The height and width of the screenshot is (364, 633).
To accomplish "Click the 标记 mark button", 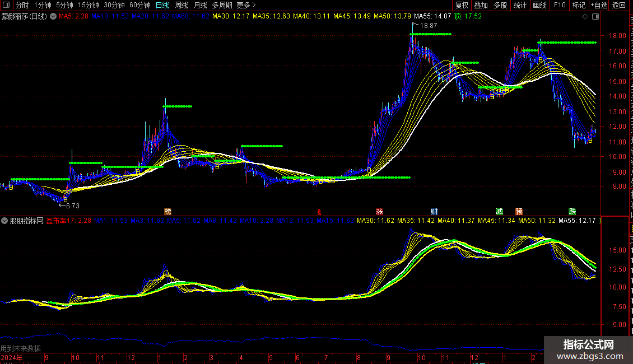I will point(579,5).
